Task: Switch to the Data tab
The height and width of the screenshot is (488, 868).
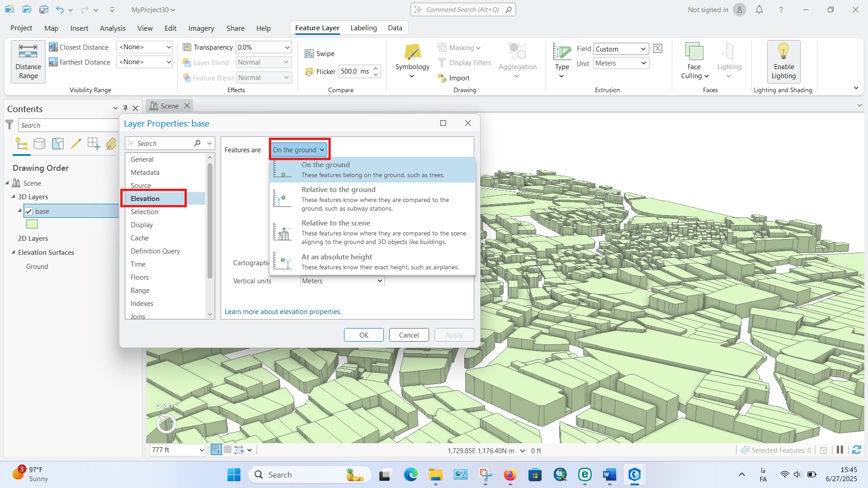Action: click(x=395, y=28)
